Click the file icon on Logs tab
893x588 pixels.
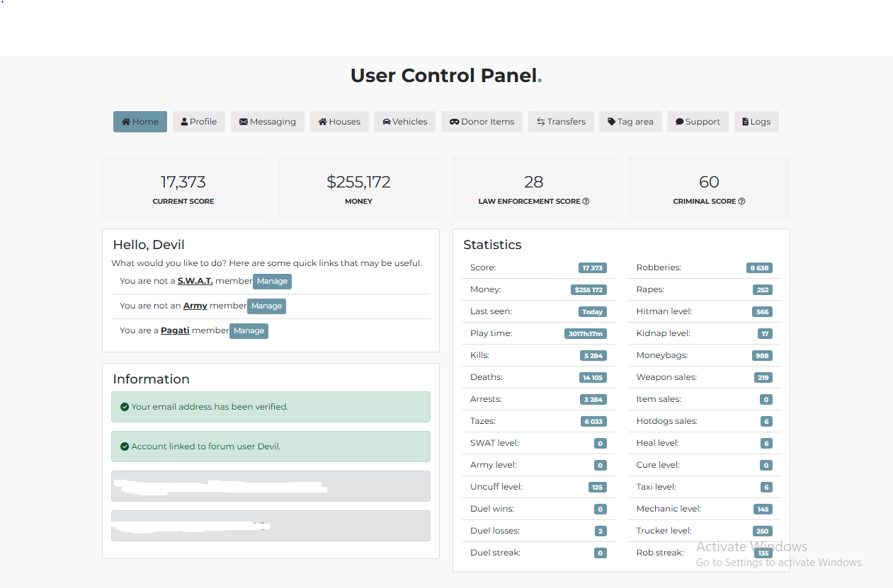(x=745, y=122)
